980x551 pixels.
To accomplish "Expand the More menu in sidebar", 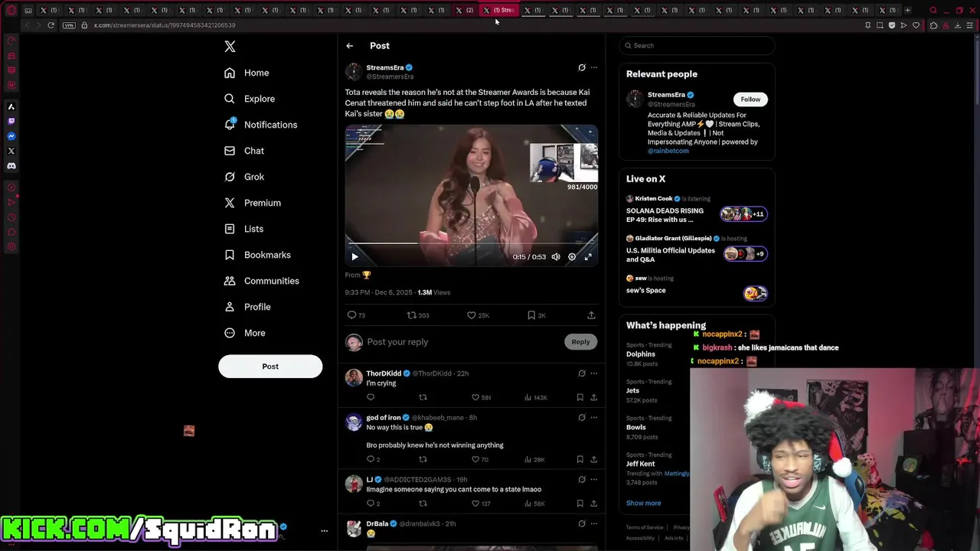I will [246, 333].
